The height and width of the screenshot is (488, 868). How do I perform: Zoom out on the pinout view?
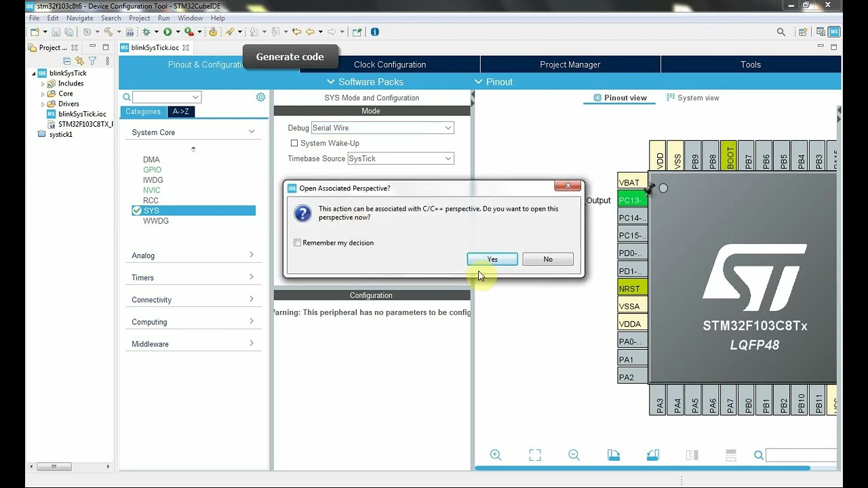(x=574, y=455)
